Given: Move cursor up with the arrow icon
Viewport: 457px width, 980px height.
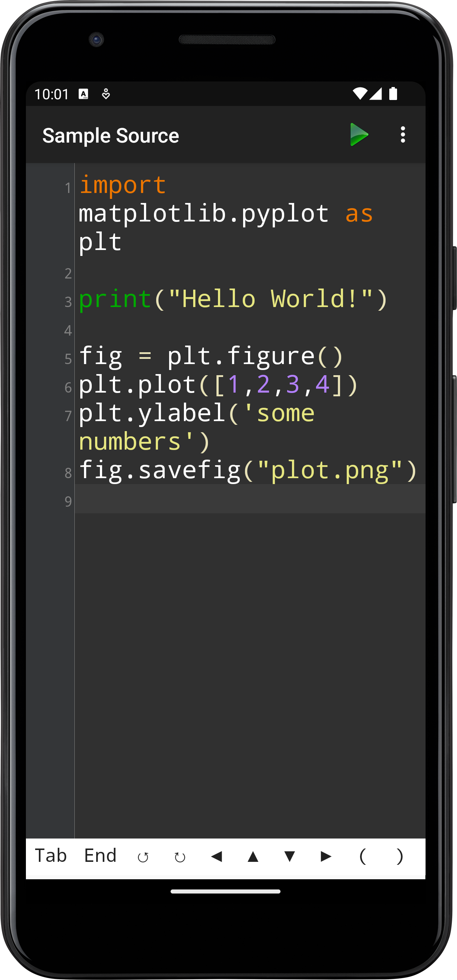Looking at the screenshot, I should point(253,856).
